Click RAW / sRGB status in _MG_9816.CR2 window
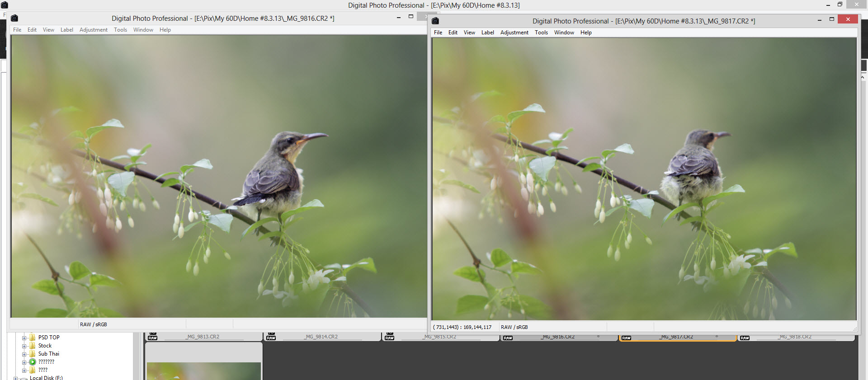Image resolution: width=868 pixels, height=380 pixels. point(94,324)
